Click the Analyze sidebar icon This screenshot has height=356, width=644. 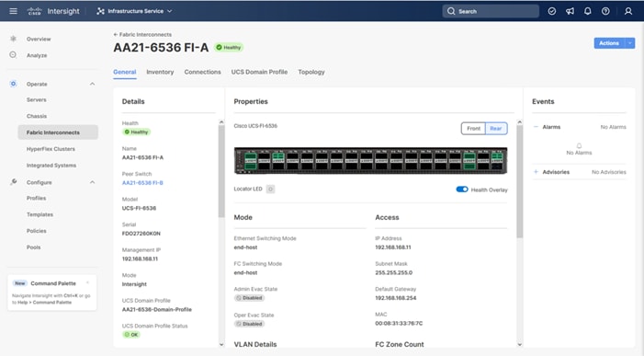(13, 54)
